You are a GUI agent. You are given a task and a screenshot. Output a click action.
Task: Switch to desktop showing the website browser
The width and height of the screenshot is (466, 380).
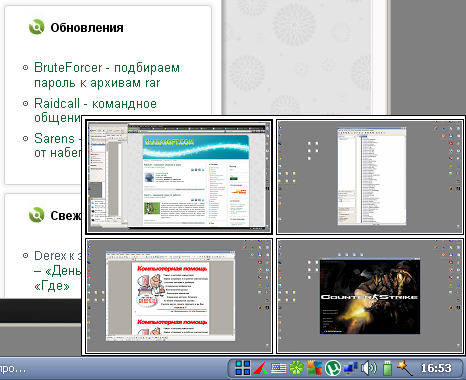[179, 177]
